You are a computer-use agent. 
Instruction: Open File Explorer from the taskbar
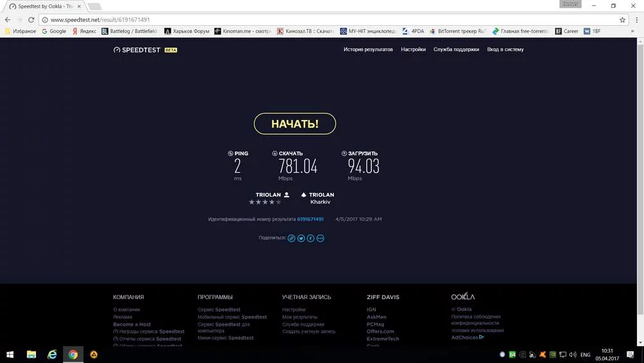31,354
